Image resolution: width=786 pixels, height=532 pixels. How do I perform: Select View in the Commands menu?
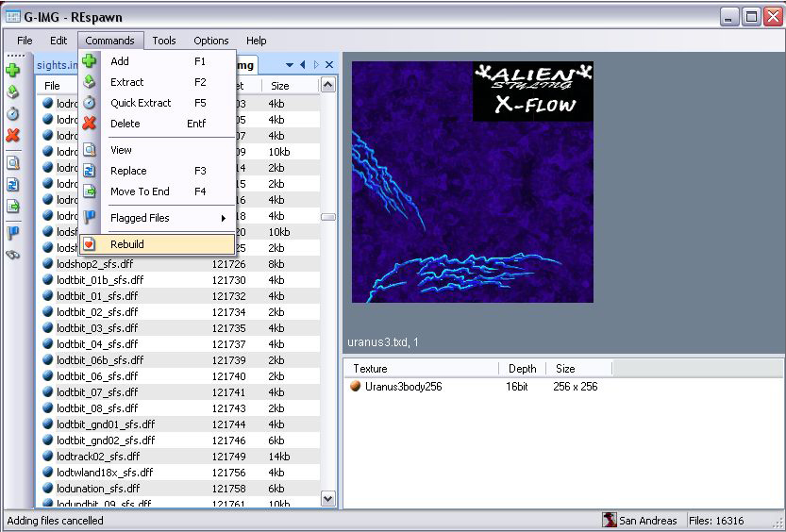point(157,150)
